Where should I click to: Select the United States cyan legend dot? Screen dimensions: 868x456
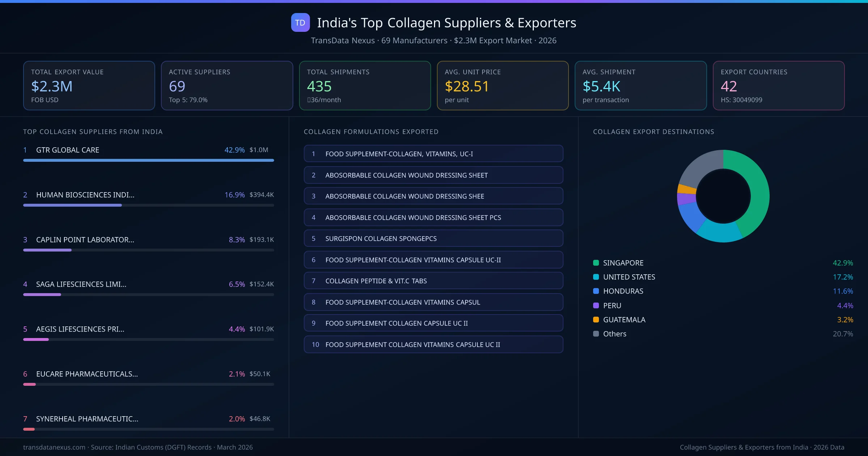[595, 277]
